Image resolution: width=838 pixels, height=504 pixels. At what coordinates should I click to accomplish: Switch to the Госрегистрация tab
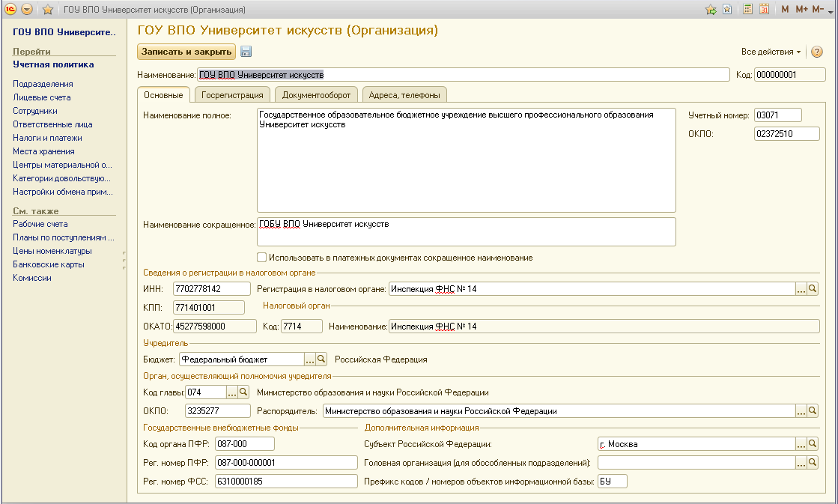click(x=232, y=95)
